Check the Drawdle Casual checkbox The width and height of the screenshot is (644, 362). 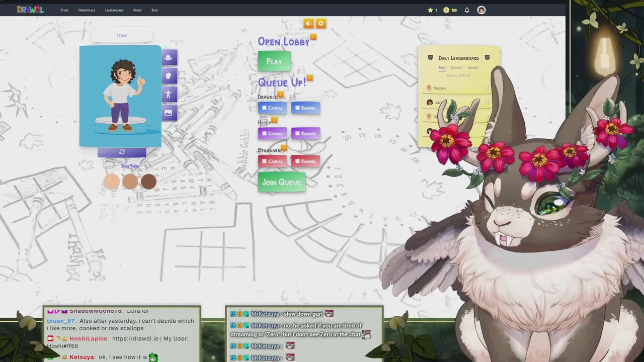265,108
